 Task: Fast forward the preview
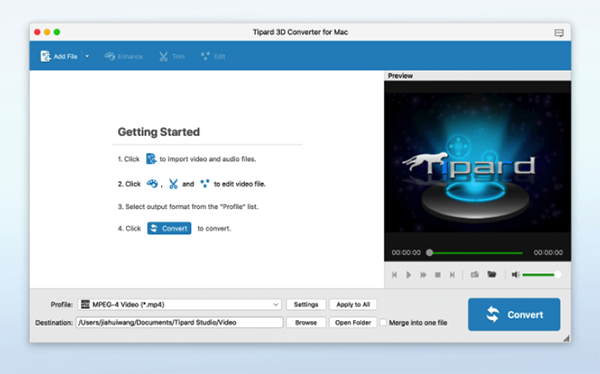click(x=423, y=274)
